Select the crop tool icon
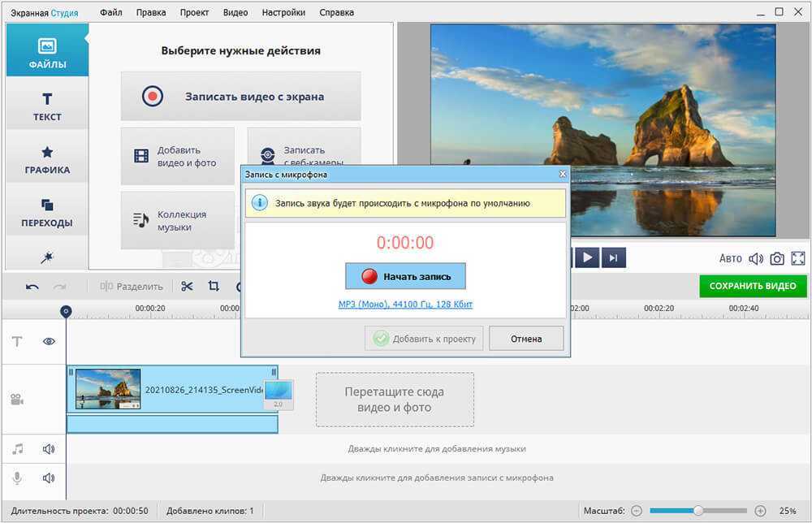Image resolution: width=812 pixels, height=523 pixels. (x=214, y=286)
